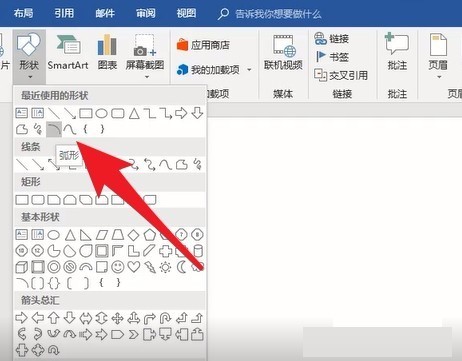
Task: Choose the lightning bolt shape
Action: point(149,267)
